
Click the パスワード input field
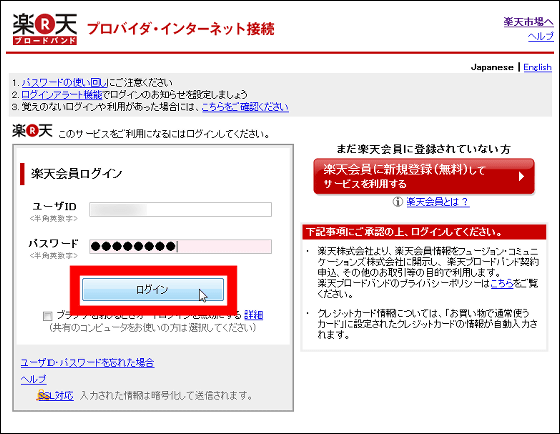pyautogui.click(x=180, y=246)
